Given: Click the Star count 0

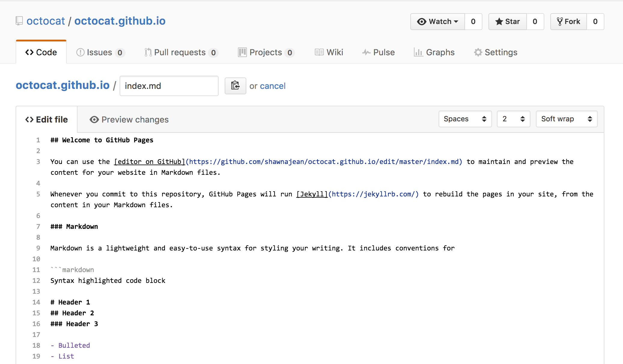Looking at the screenshot, I should [x=535, y=22].
